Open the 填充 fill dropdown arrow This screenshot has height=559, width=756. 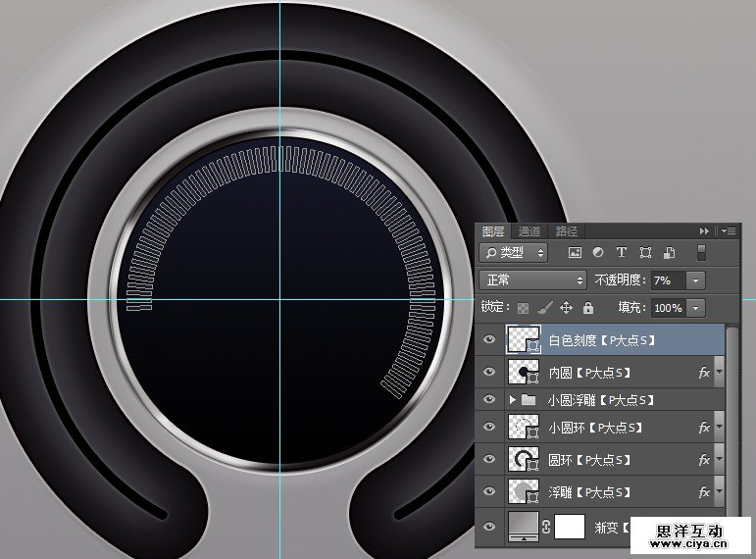[x=696, y=308]
